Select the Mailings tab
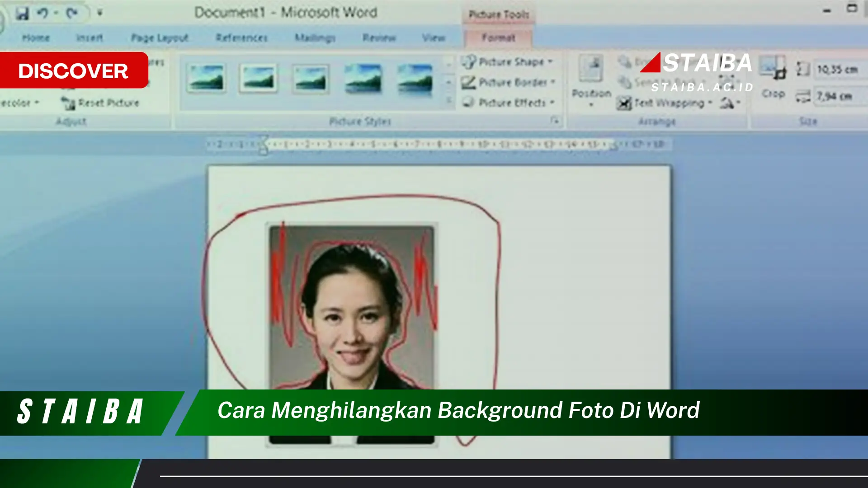868x488 pixels. pos(315,38)
